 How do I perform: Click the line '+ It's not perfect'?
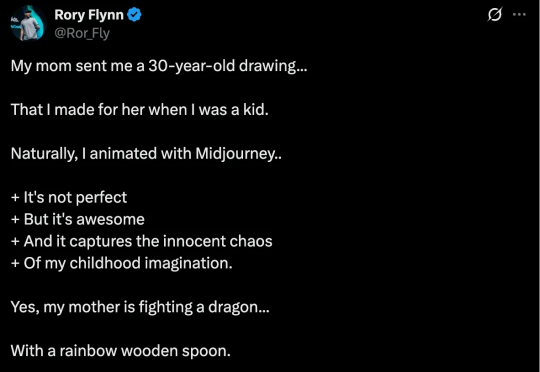click(x=69, y=198)
